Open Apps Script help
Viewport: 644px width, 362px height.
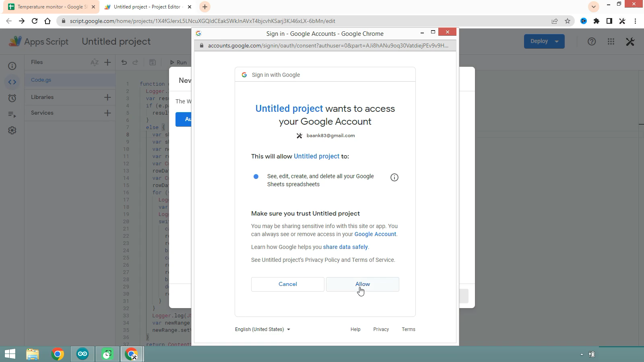click(x=592, y=41)
